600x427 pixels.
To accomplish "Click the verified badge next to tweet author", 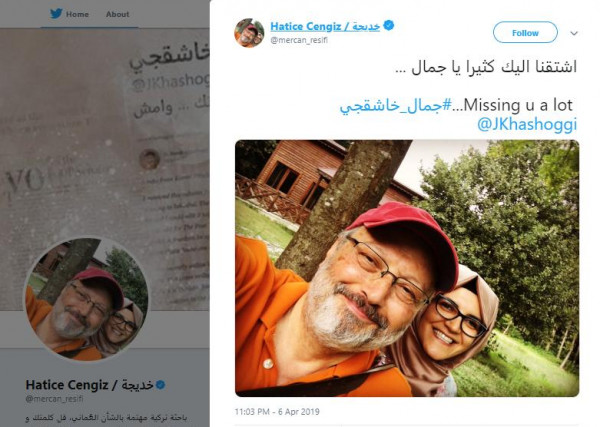I will coord(388,26).
